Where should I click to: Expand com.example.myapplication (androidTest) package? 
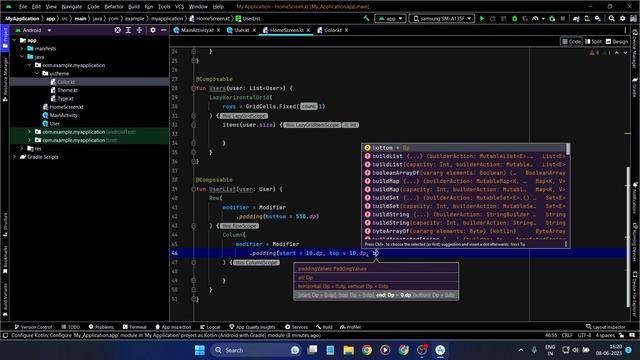click(x=29, y=132)
